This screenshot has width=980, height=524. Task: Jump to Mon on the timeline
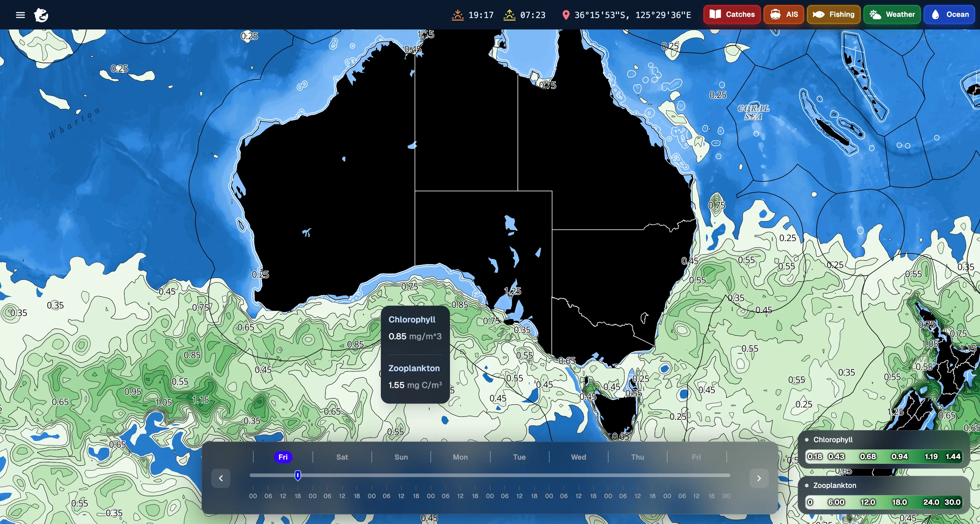[460, 457]
